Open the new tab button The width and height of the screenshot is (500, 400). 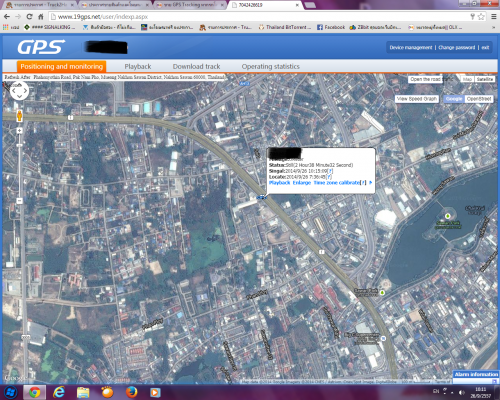tap(310, 5)
